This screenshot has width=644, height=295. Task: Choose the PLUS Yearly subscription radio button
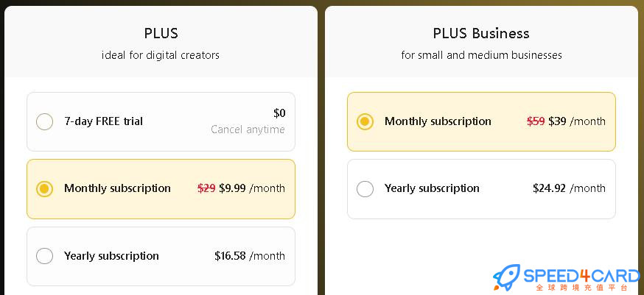pyautogui.click(x=44, y=256)
